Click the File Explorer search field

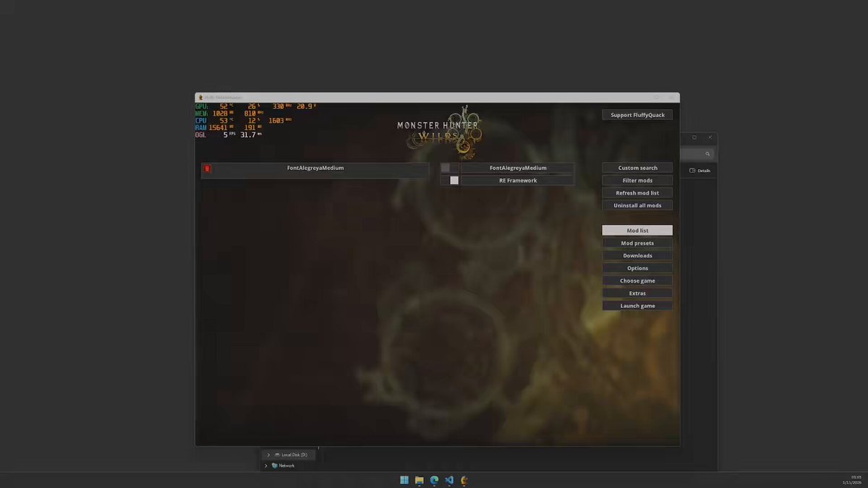pyautogui.click(x=697, y=154)
